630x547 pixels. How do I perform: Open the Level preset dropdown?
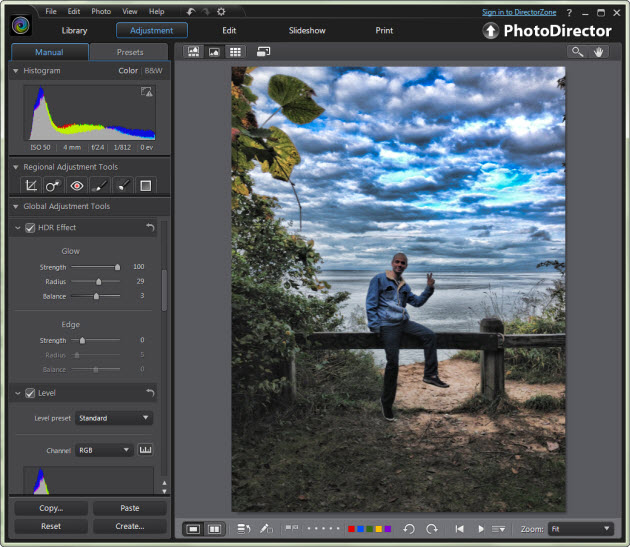click(x=114, y=418)
